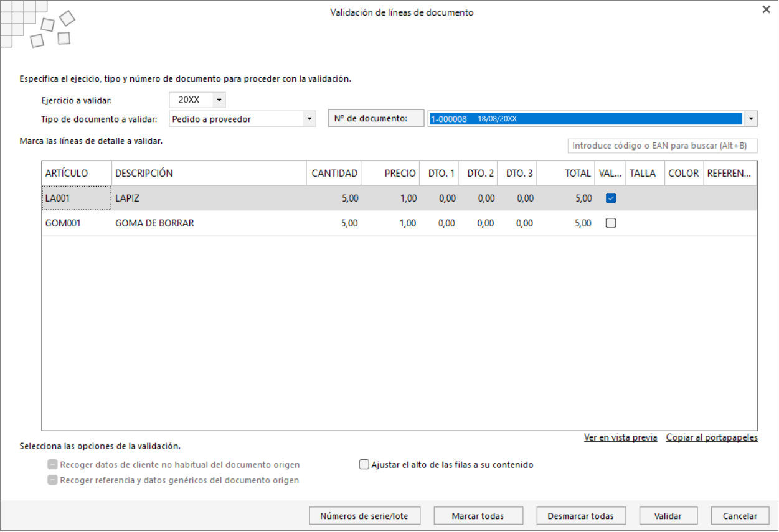Click the LAPIZ description cell
Image resolution: width=779 pixels, height=532 pixels.
click(209, 198)
